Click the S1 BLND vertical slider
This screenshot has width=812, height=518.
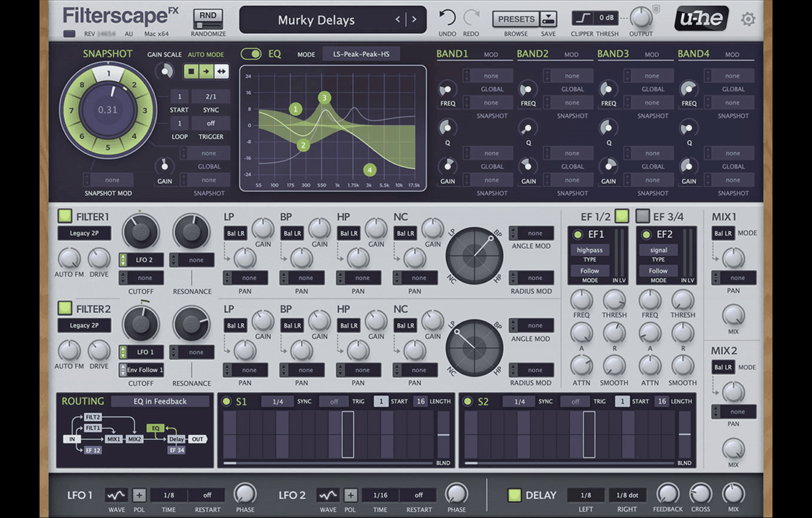(x=443, y=435)
